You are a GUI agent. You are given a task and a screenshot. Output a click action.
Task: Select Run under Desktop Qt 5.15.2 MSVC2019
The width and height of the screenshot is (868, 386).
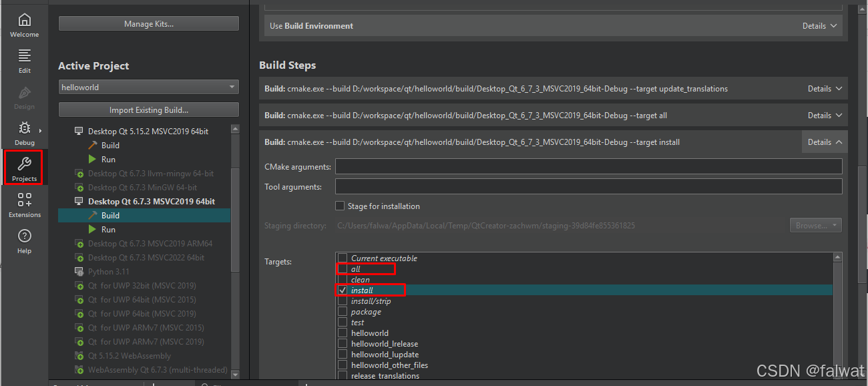[x=108, y=160]
